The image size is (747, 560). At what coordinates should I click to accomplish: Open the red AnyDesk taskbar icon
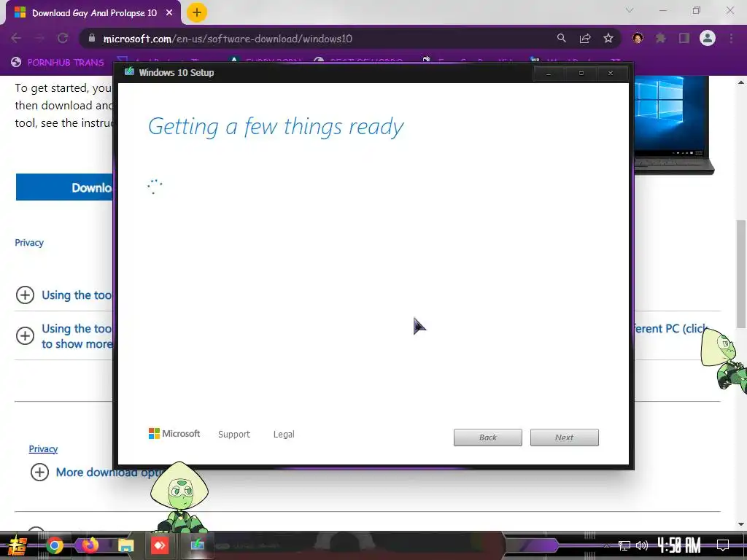[160, 545]
